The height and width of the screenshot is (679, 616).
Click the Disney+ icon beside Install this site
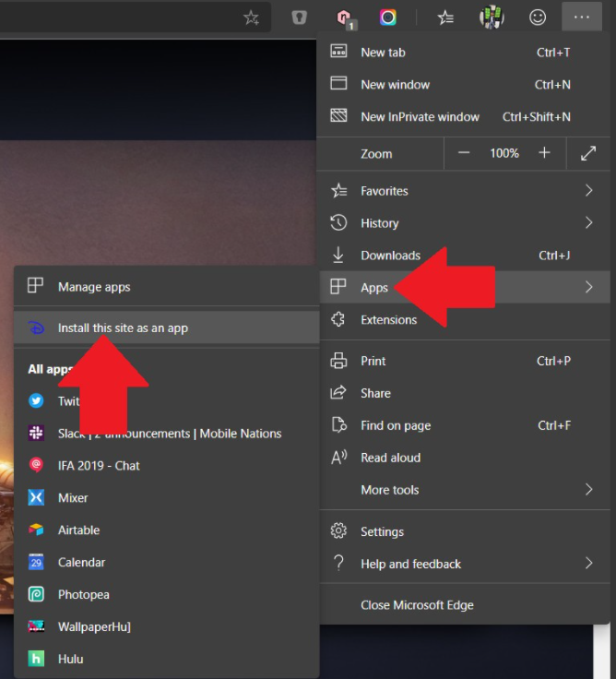click(36, 328)
